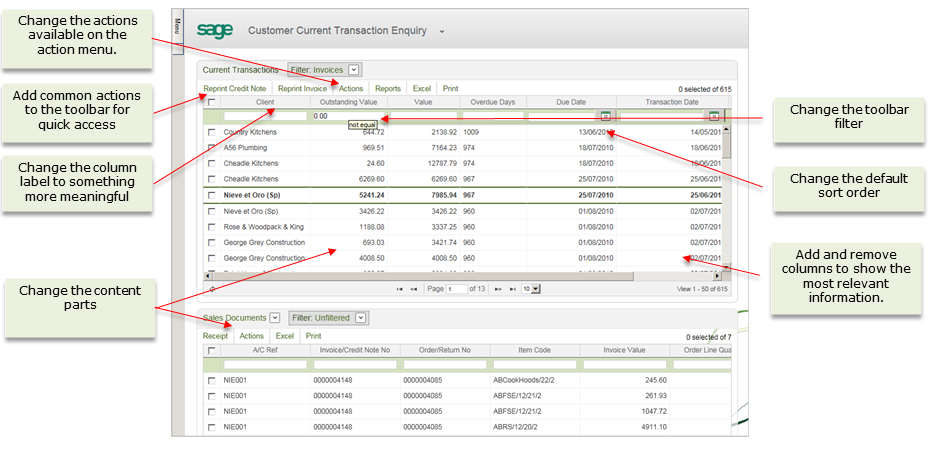The image size is (945, 453).
Task: Tick the checkbox for George Grey Construction 693.03 row
Action: coord(212,243)
